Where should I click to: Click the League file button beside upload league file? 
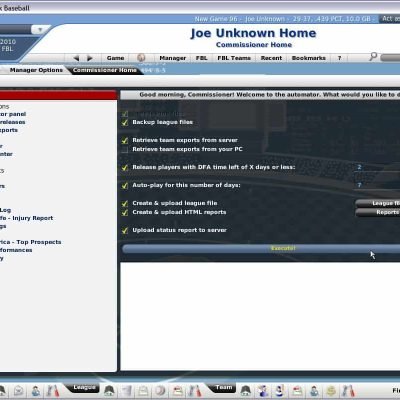click(x=378, y=203)
